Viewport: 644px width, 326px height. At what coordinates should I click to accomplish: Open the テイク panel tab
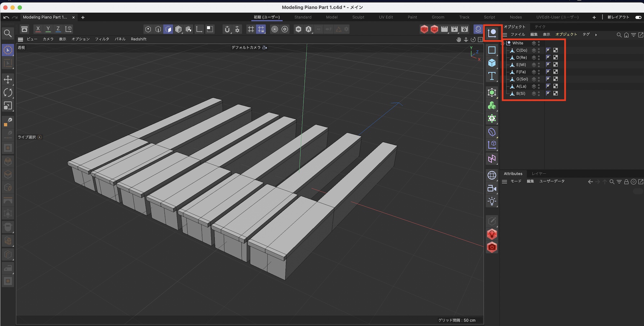pos(540,27)
